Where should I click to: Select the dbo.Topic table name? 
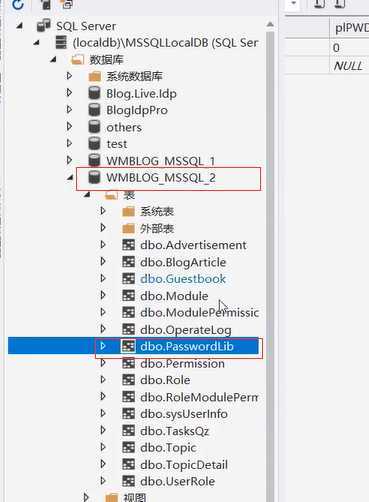[x=168, y=448]
